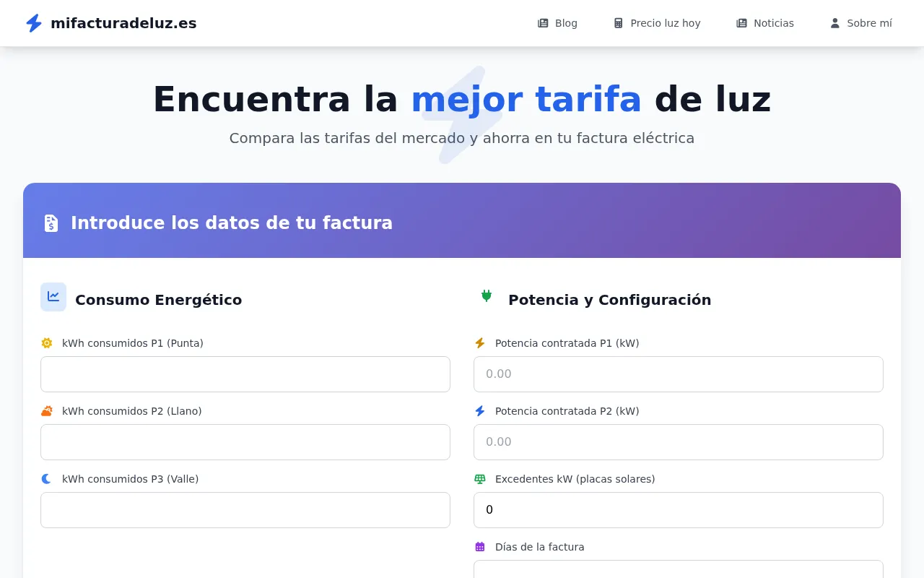
Task: Open the Sobre mí page
Action: (861, 23)
